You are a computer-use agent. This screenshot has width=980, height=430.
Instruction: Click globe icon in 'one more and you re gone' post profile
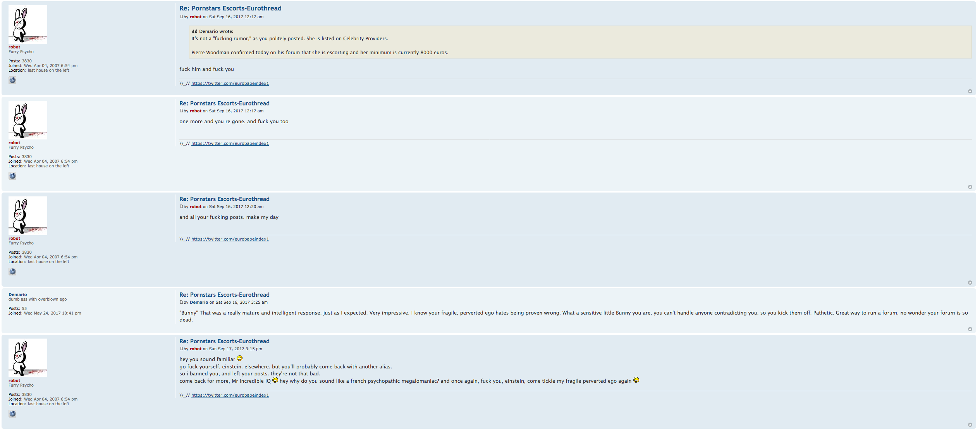click(x=12, y=176)
